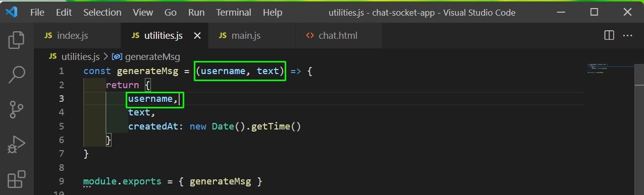Viewport: 644px width, 195px height.
Task: Open the Run menu
Action: (x=196, y=13)
